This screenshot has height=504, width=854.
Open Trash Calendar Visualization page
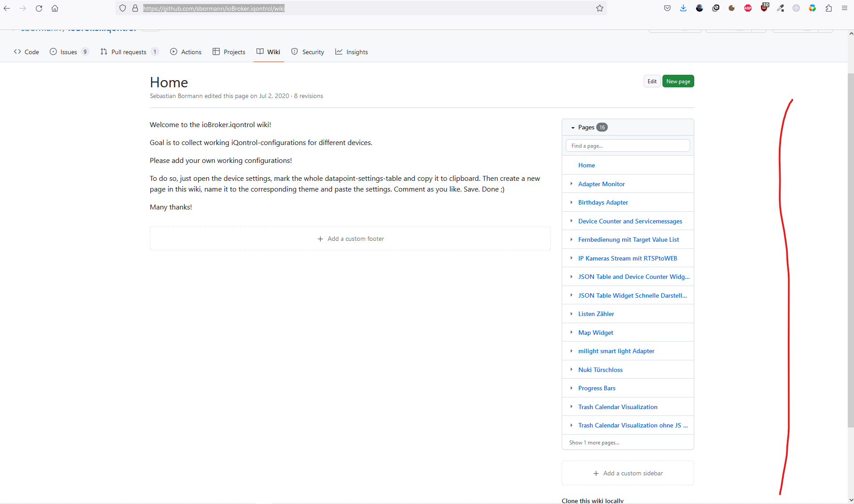point(618,407)
